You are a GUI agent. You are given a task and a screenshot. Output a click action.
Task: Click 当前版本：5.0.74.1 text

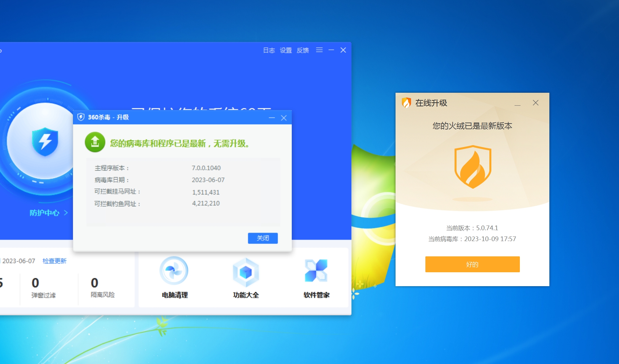(472, 228)
